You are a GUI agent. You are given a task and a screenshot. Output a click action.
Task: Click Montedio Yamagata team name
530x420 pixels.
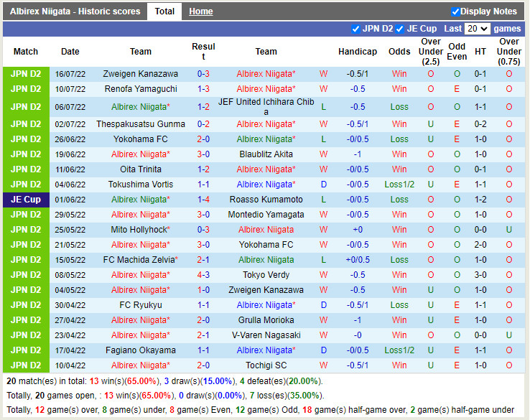click(x=266, y=215)
